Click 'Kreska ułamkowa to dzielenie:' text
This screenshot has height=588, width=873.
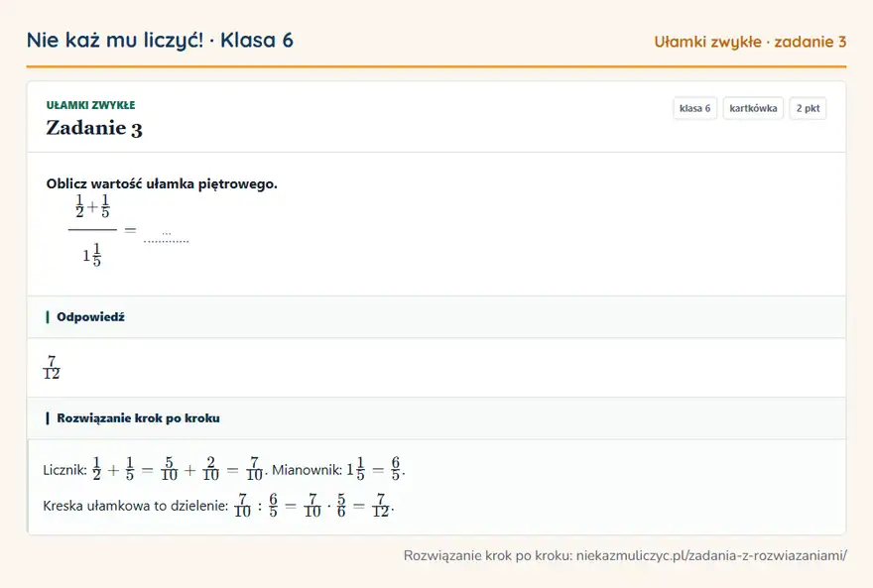[x=135, y=506]
